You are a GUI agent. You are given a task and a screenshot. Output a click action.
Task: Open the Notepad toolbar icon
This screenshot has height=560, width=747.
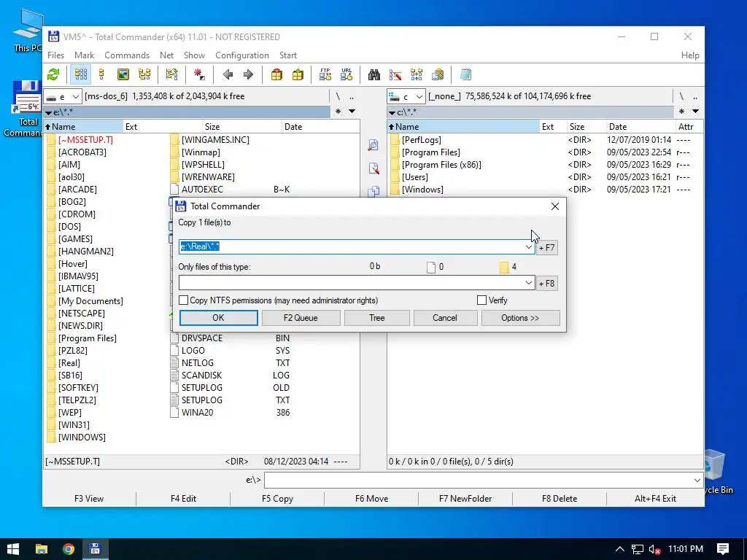click(465, 75)
